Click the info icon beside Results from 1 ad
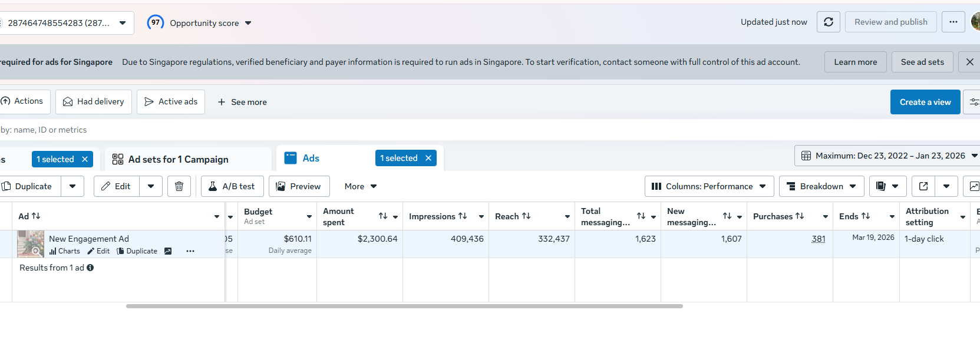This screenshot has width=980, height=356. (90, 268)
